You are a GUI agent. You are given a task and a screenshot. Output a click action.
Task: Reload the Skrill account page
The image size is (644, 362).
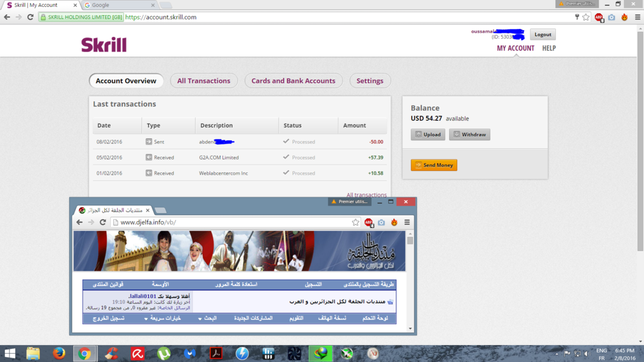point(30,17)
